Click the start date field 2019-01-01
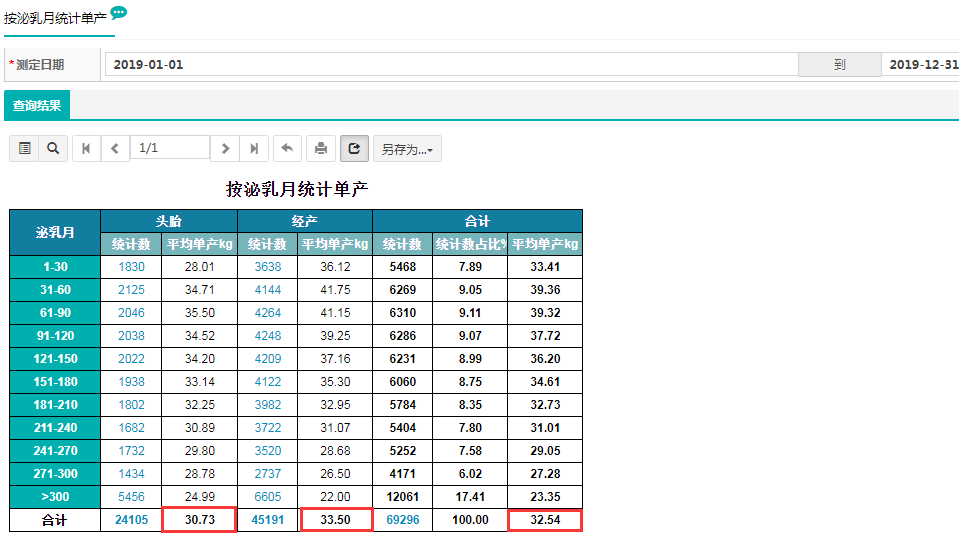Image resolution: width=959 pixels, height=535 pixels. tap(451, 64)
